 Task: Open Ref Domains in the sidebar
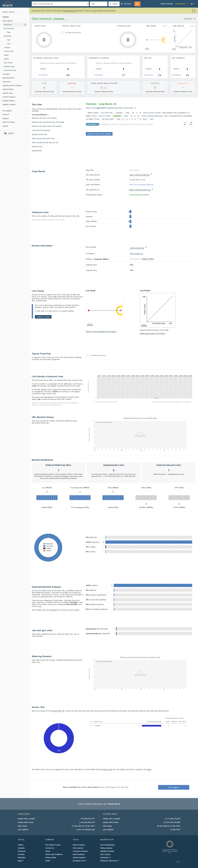pos(9,28)
